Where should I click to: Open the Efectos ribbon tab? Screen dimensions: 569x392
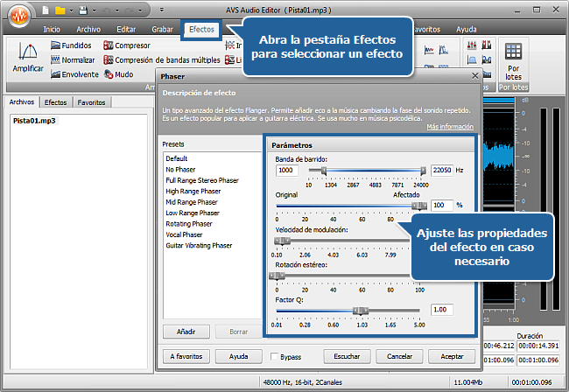point(201,30)
